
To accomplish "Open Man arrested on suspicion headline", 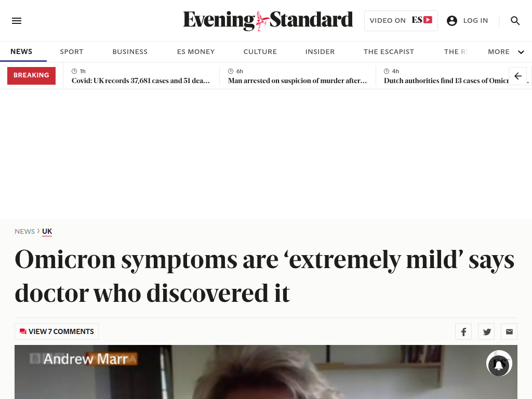I will coord(297,81).
